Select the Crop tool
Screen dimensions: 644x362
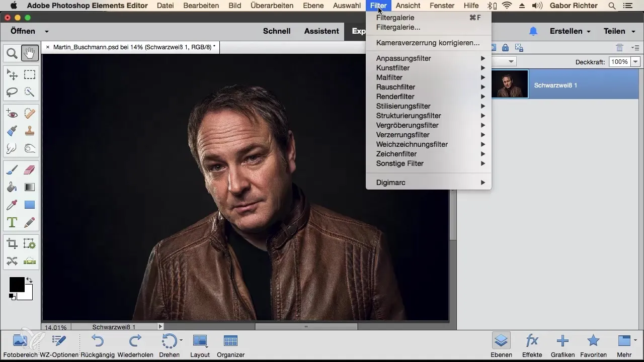tap(12, 244)
